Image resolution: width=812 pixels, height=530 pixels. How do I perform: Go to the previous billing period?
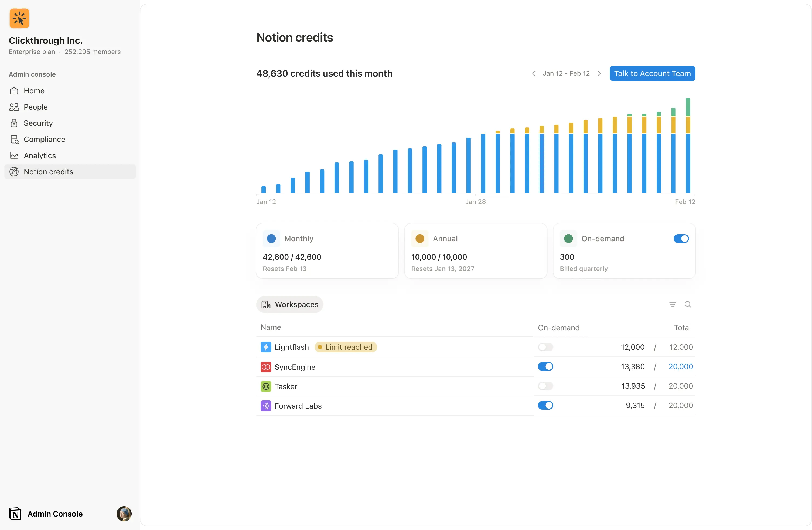pyautogui.click(x=534, y=73)
